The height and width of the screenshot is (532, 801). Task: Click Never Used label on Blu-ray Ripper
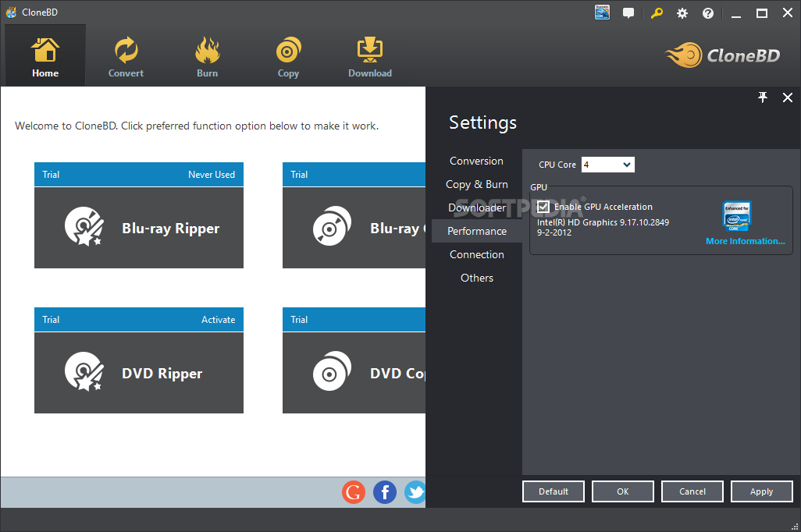pos(212,175)
